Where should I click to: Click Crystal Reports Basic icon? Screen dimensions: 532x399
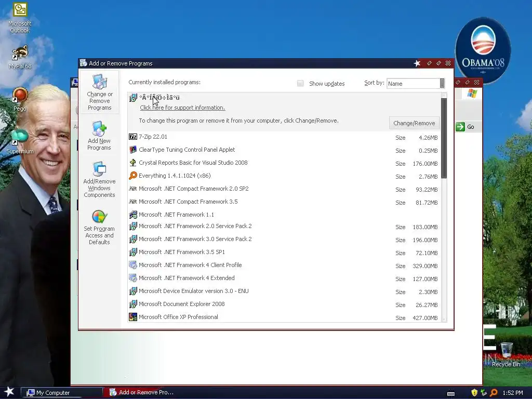point(133,163)
